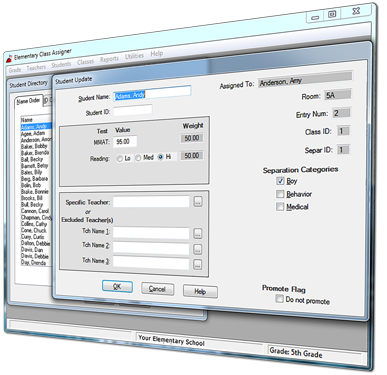The width and height of the screenshot is (387, 375).
Task: Click the Room 5A value
Action: pos(337,95)
